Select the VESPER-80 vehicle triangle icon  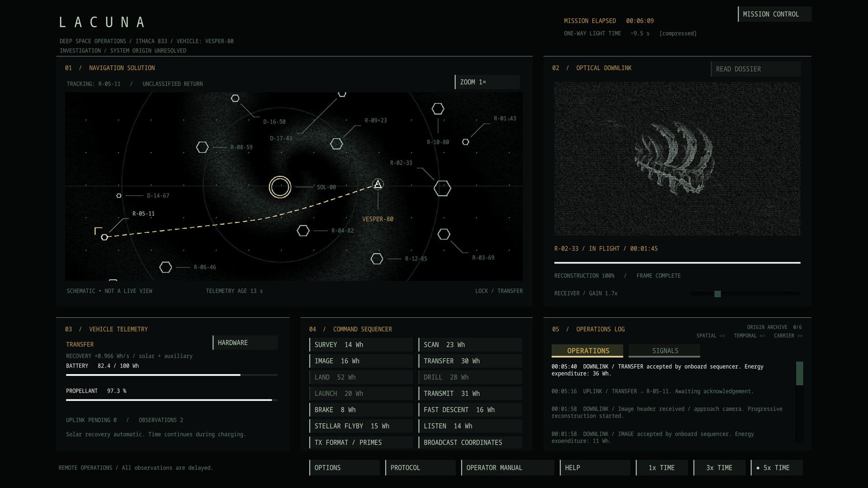[x=378, y=184]
